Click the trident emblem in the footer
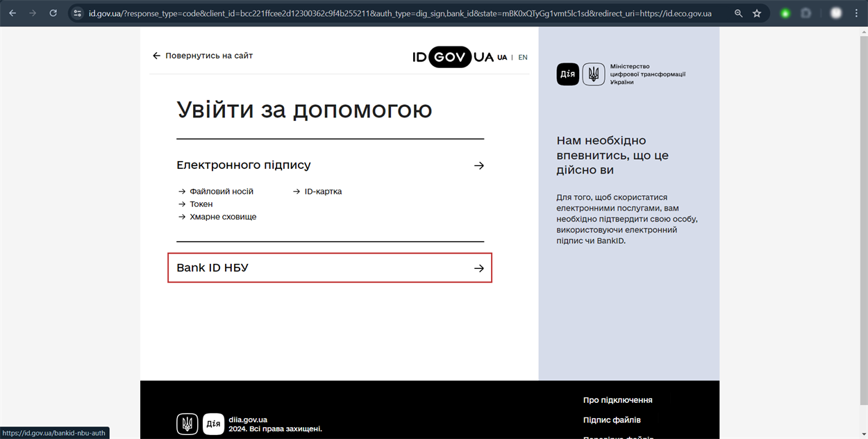Image resolution: width=868 pixels, height=439 pixels. coord(187,424)
